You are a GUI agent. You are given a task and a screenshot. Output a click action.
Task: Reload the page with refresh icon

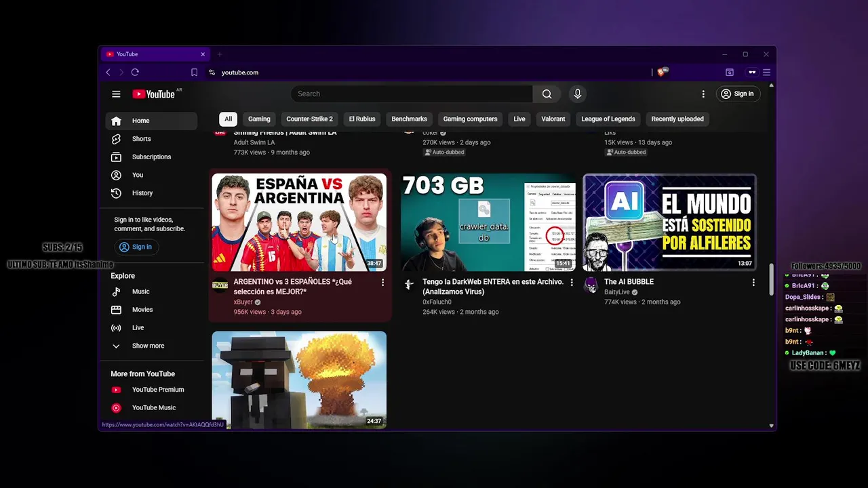coord(135,73)
